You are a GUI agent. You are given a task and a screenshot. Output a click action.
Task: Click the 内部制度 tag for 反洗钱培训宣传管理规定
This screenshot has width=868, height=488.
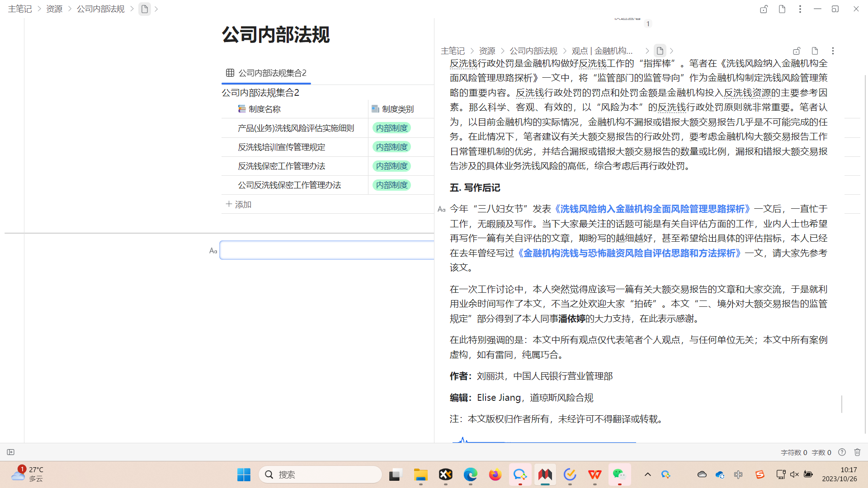pyautogui.click(x=392, y=147)
